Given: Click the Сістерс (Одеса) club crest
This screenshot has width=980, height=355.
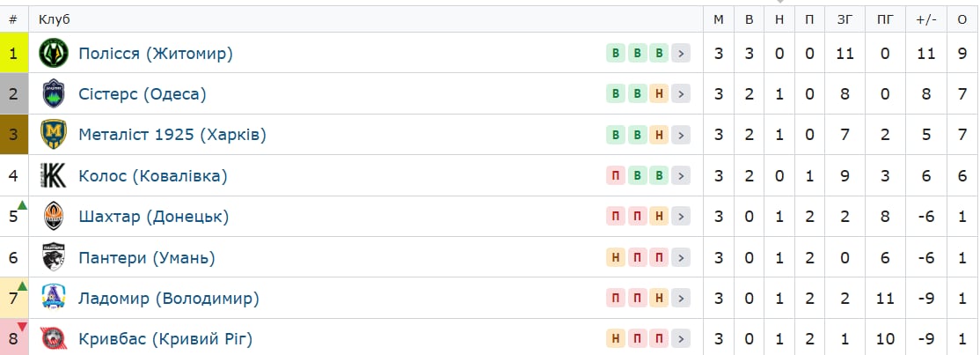Looking at the screenshot, I should tap(53, 94).
